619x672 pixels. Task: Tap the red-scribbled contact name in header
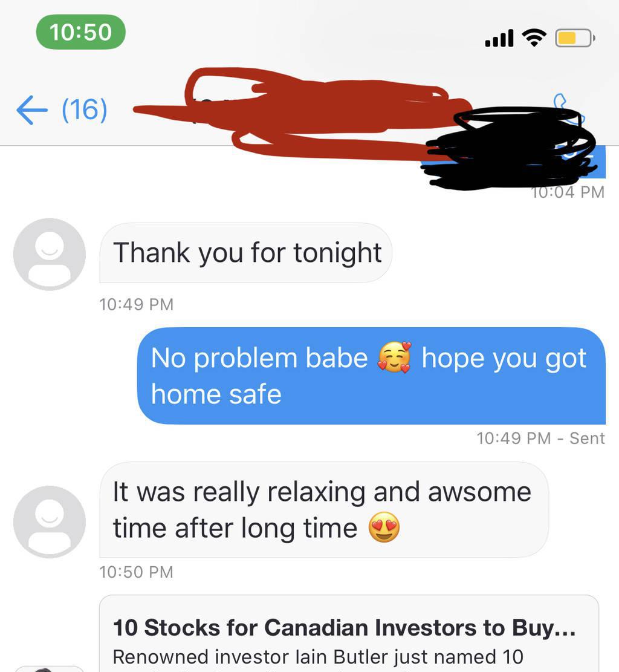click(x=300, y=113)
